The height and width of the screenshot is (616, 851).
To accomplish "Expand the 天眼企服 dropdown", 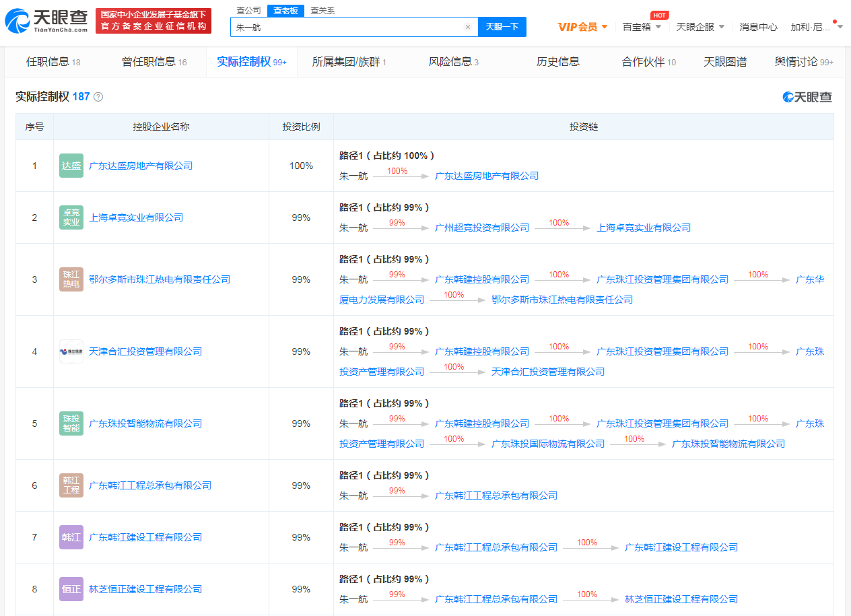I will tap(700, 27).
